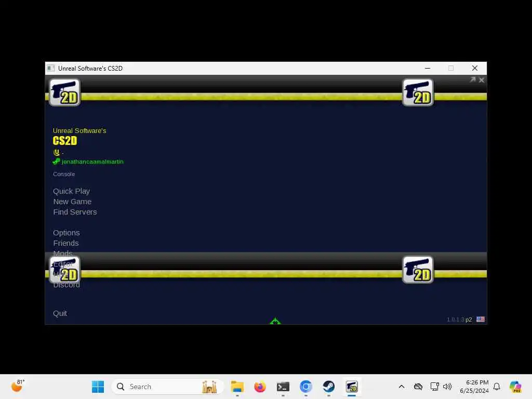Viewport: 532px width, 399px height.
Task: Open the volume speaker tray icon
Action: [x=447, y=387]
